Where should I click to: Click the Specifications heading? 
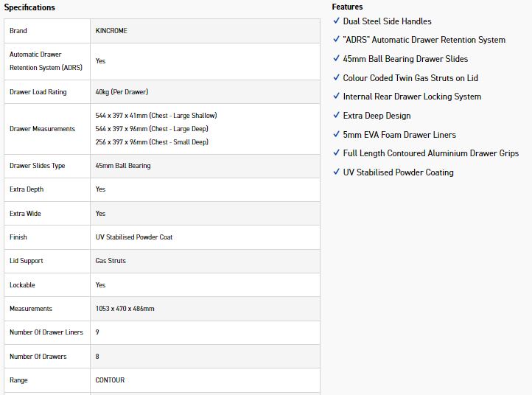(29, 7)
